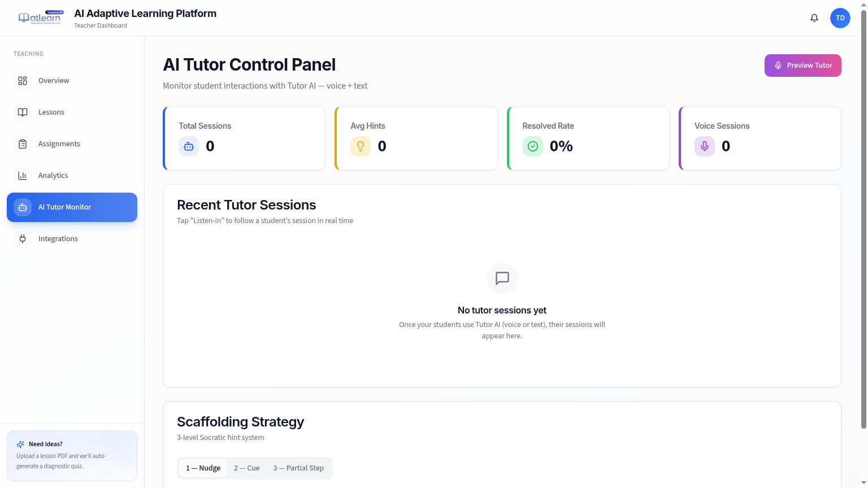Viewport: 868px width, 488px height.
Task: Click the AI Tutor Monitor robot icon
Action: pyautogui.click(x=23, y=207)
